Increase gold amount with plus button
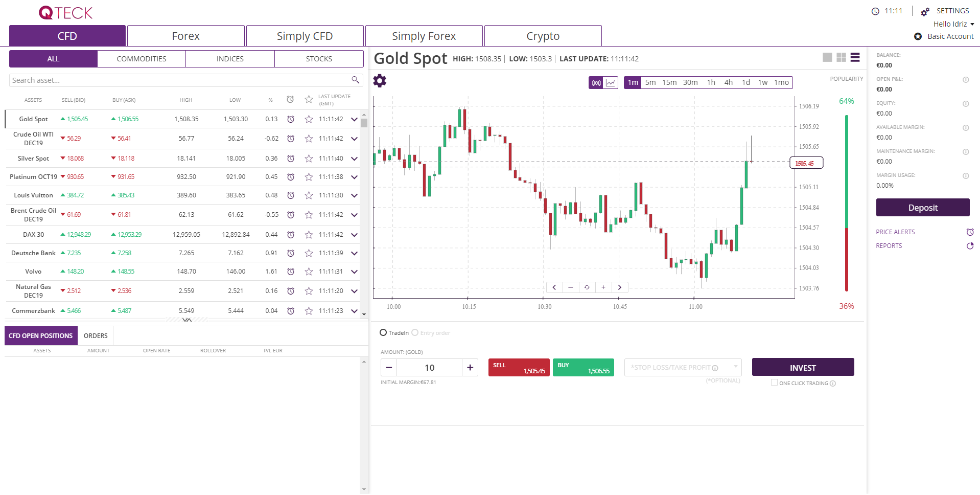The height and width of the screenshot is (495, 980). pos(470,368)
